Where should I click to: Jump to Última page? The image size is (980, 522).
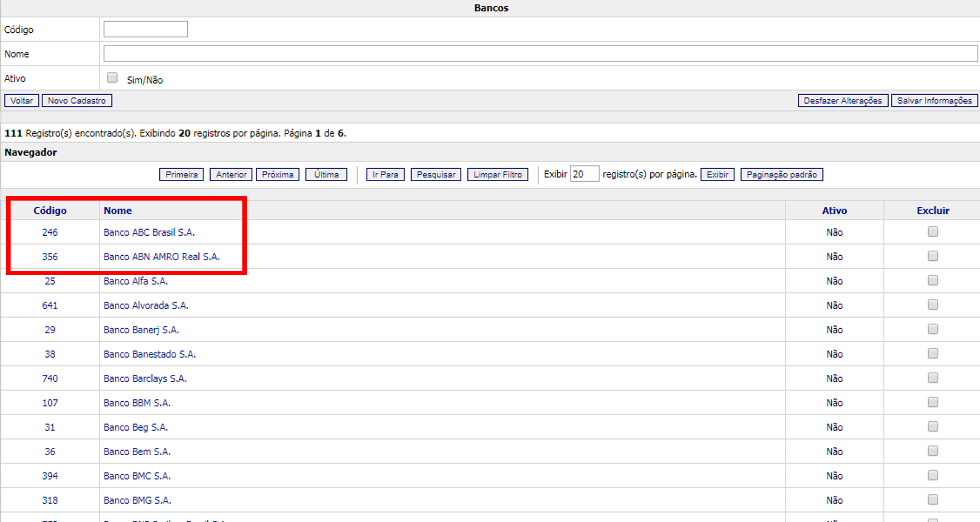point(326,174)
